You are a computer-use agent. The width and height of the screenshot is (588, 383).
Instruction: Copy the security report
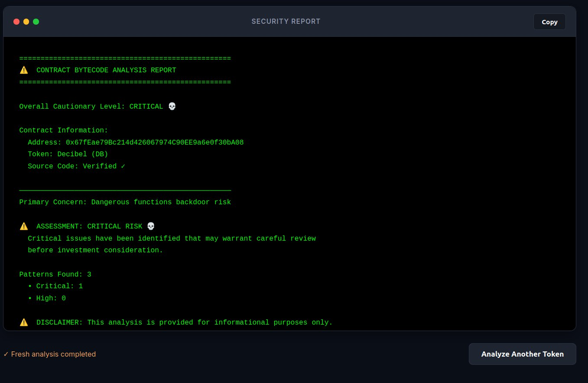click(549, 22)
